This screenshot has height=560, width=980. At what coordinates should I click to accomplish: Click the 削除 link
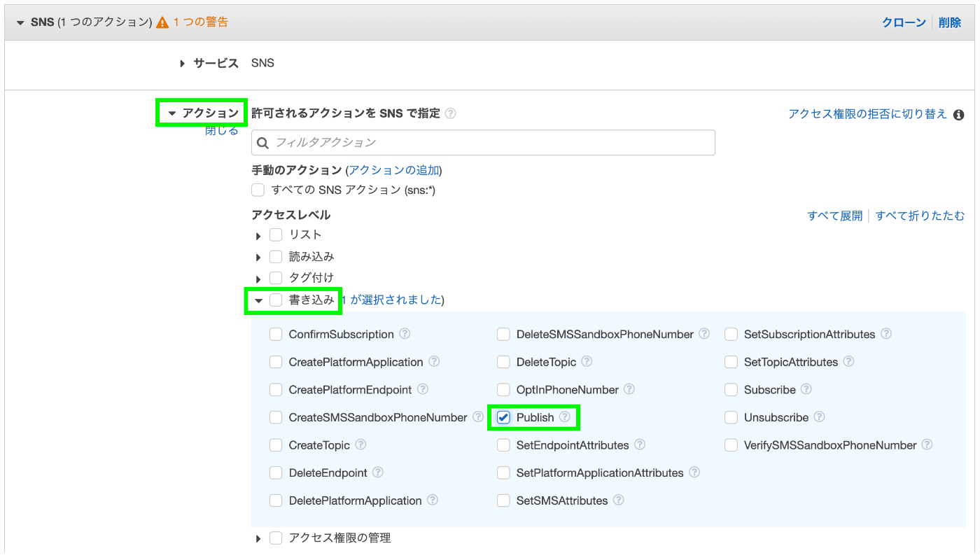(x=950, y=22)
